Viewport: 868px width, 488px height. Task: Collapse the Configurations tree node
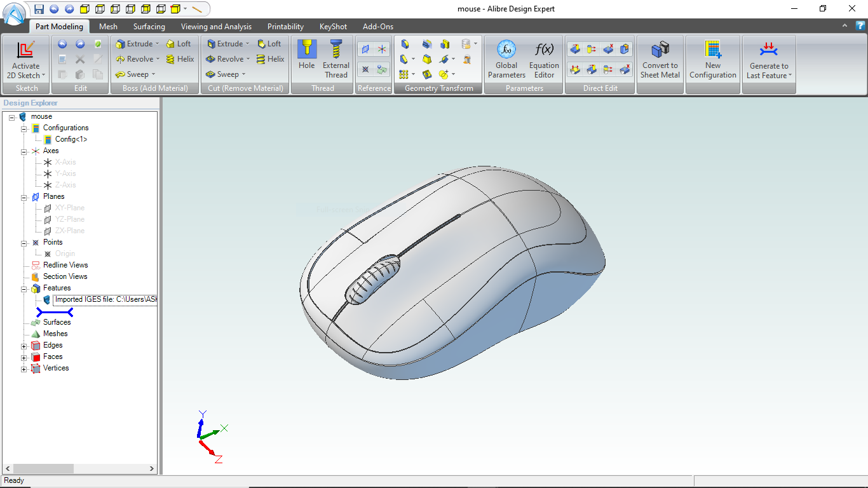(x=24, y=128)
